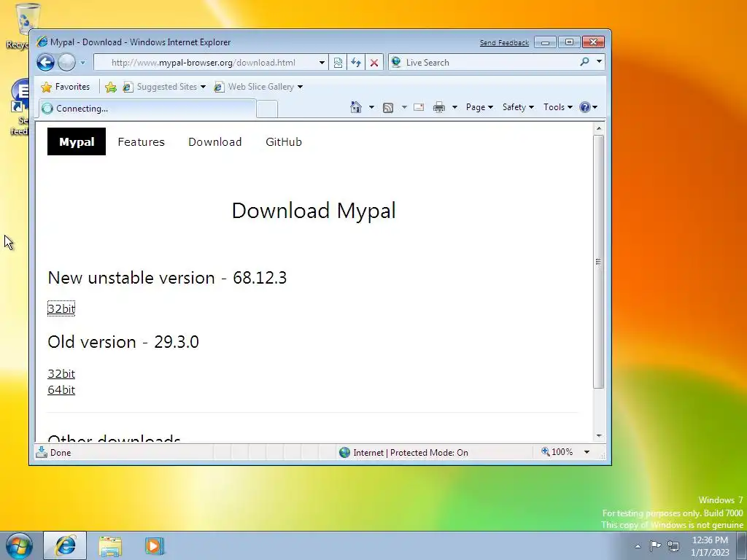Open the Action Center flag icon
Image resolution: width=747 pixels, height=560 pixels.
tap(656, 545)
